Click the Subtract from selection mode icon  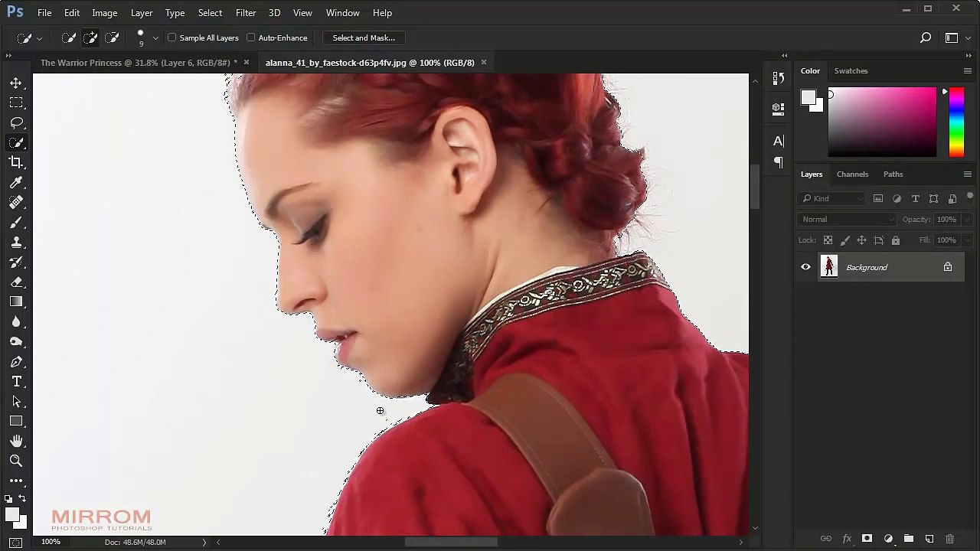(x=112, y=37)
